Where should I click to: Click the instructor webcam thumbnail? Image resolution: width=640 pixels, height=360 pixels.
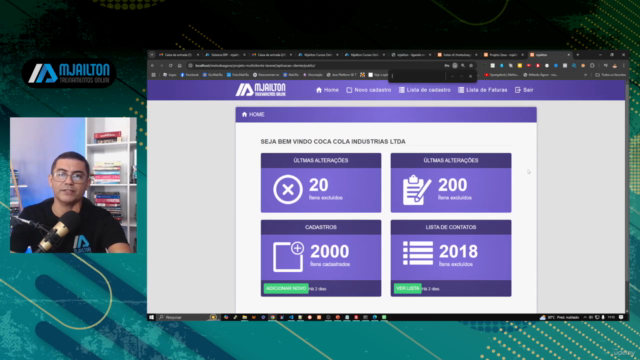click(73, 185)
